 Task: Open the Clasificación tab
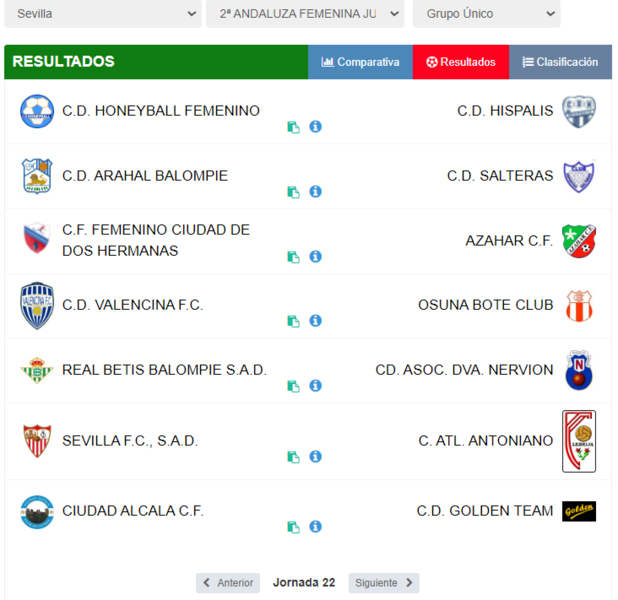pyautogui.click(x=560, y=62)
